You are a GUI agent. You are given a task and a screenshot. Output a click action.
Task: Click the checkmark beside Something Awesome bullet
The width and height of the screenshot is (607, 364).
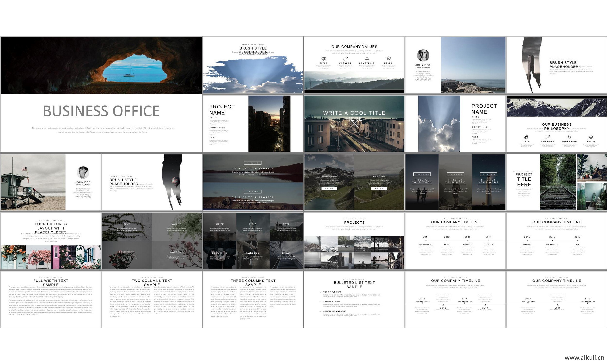[x=320, y=311]
